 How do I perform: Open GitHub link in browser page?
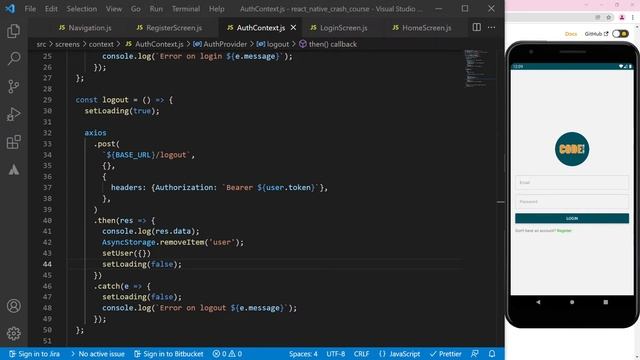pyautogui.click(x=596, y=34)
